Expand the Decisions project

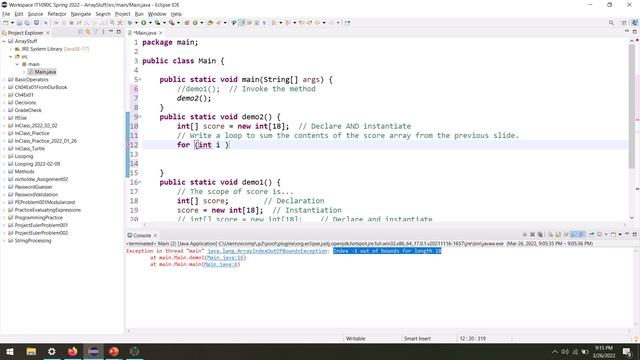click(x=4, y=102)
